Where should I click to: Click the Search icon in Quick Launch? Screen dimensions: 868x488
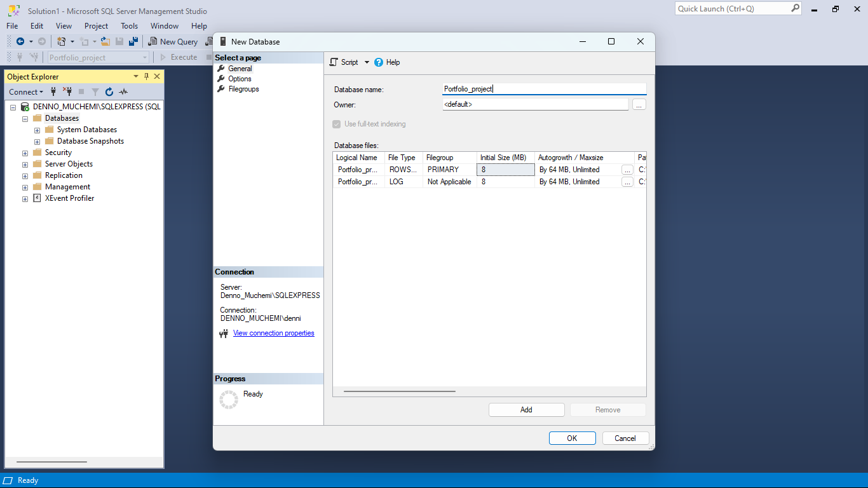tap(795, 8)
